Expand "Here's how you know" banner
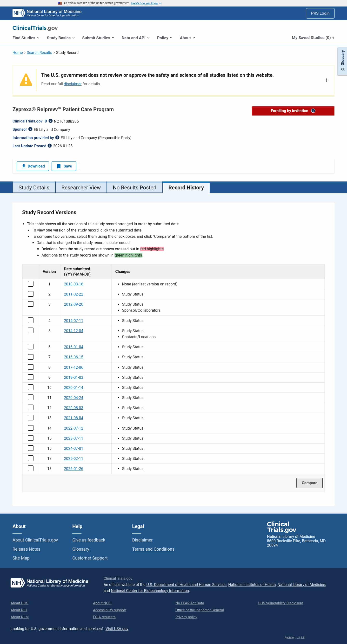Viewport: 347px width, 644px height. [x=147, y=3]
